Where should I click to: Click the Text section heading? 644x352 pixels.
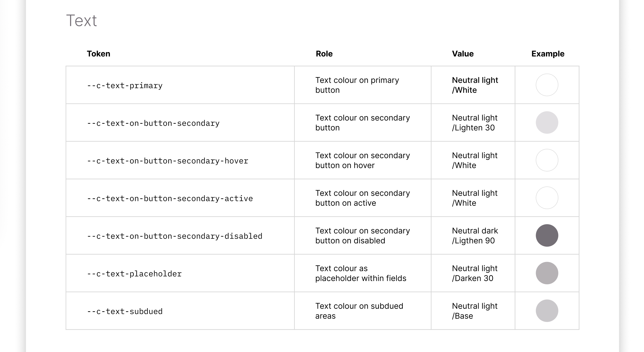81,20
